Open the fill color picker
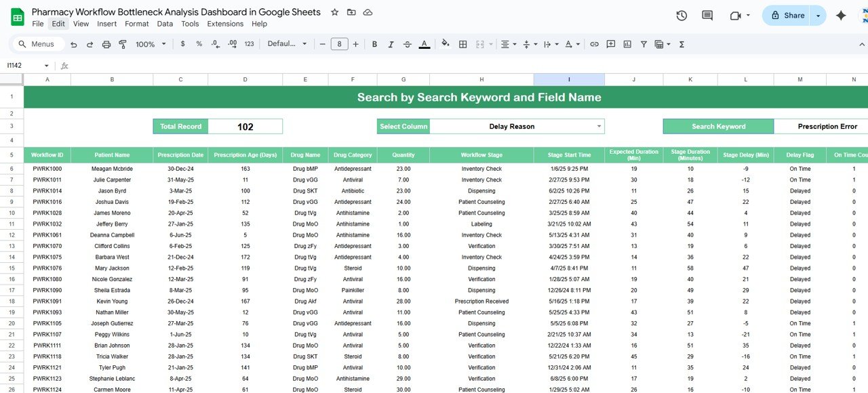The height and width of the screenshot is (393, 868). pos(446,44)
